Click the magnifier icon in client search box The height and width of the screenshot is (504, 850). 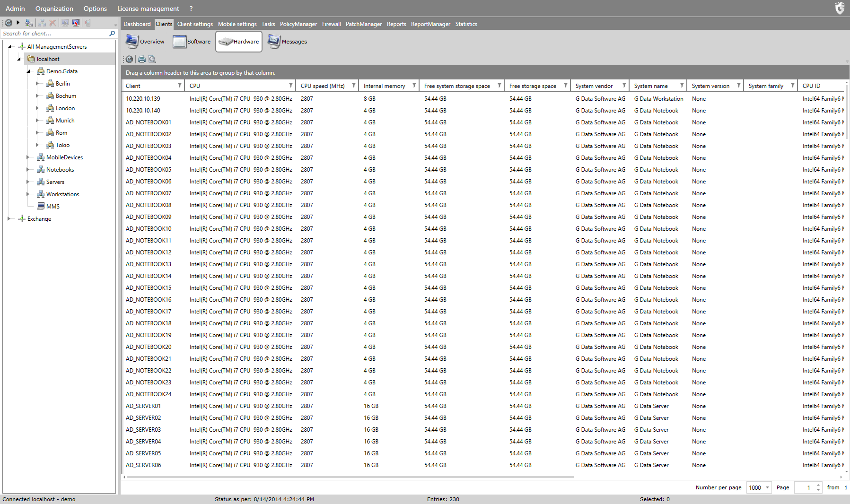[x=112, y=34]
